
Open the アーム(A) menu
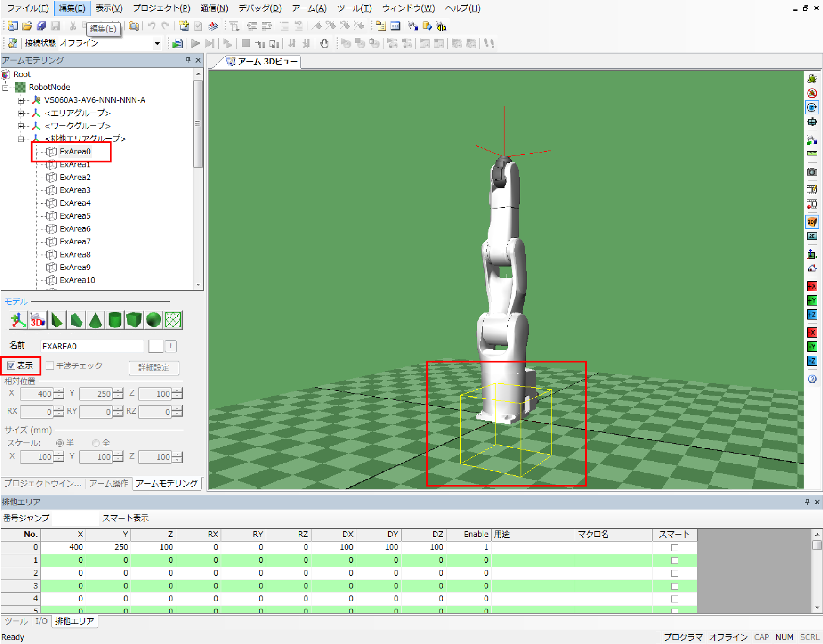pyautogui.click(x=309, y=8)
